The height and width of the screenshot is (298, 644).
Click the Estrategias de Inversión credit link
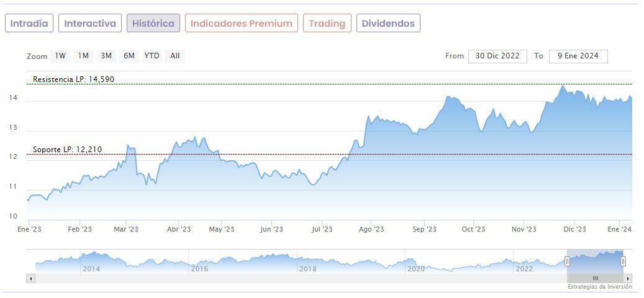click(599, 287)
